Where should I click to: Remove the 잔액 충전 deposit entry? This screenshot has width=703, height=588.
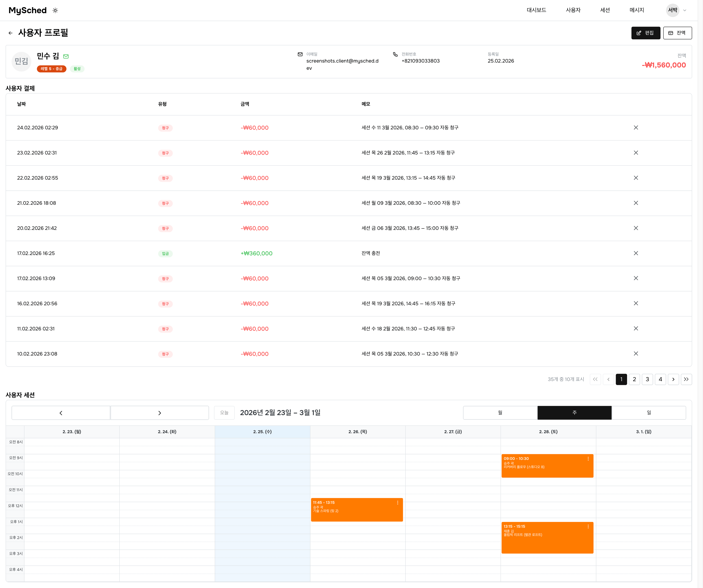[635, 253]
